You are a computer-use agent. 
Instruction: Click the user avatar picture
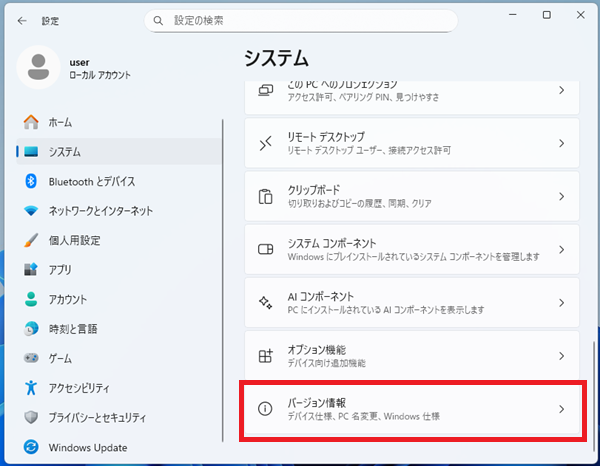click(38, 67)
